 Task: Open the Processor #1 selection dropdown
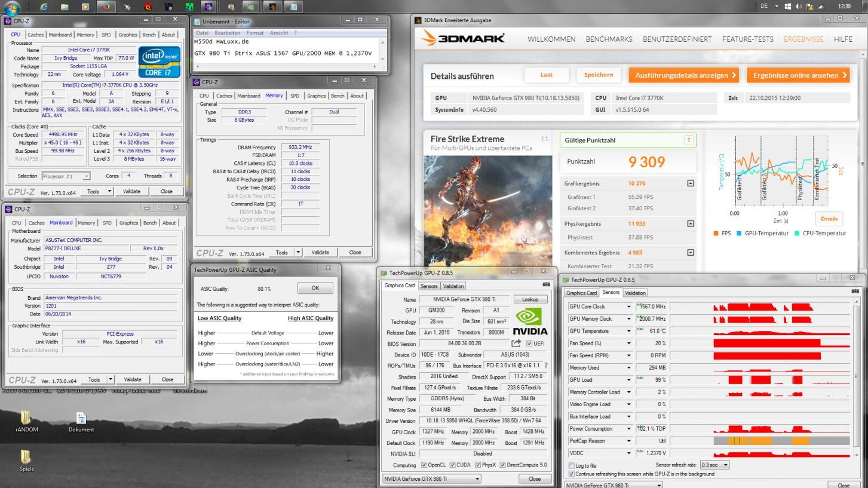click(66, 176)
